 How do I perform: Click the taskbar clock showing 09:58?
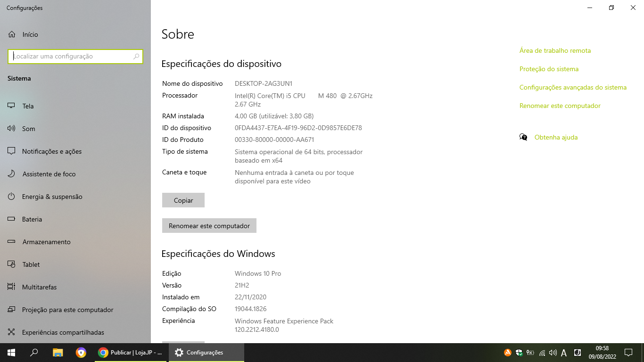coord(602,353)
